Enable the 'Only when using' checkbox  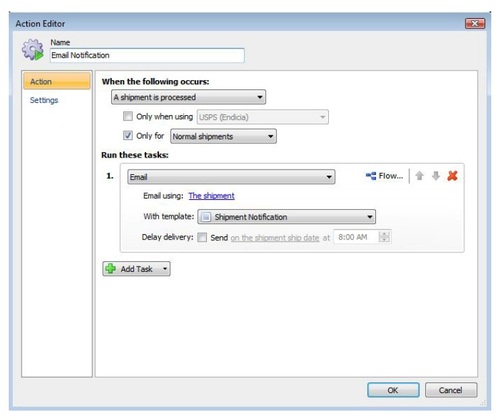point(128,116)
